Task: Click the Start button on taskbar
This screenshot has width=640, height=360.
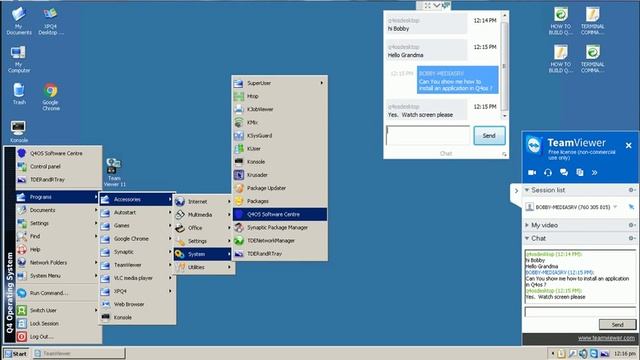Action: pos(16,353)
